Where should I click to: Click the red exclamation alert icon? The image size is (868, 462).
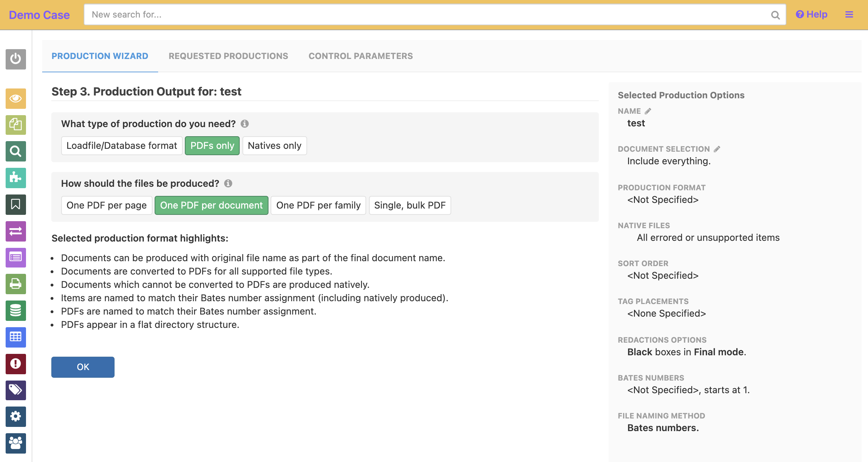coord(16,363)
